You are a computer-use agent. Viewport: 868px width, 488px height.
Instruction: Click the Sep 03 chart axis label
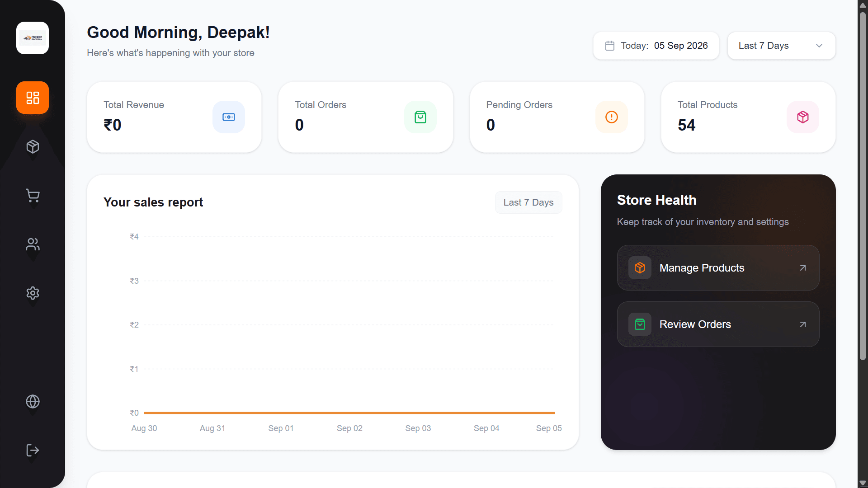tap(418, 428)
